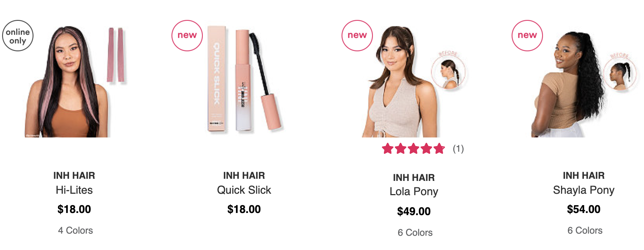Click the $54.00 price of Shayla Pony
Viewport: 644px width, 250px height.
coord(584,209)
